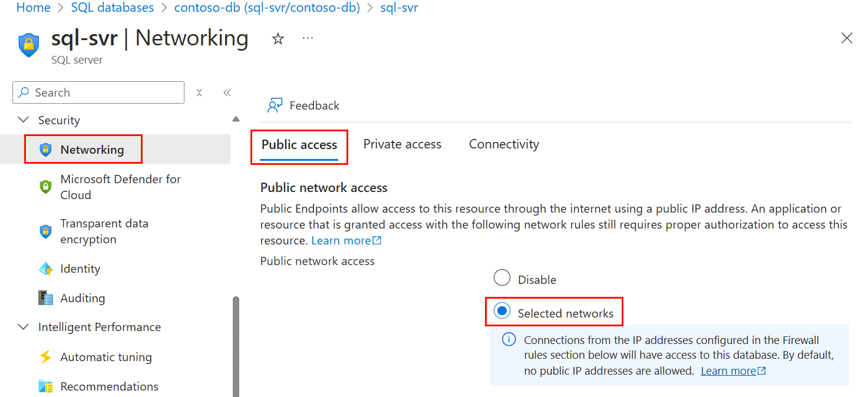Open the Auditing settings icon

click(45, 297)
